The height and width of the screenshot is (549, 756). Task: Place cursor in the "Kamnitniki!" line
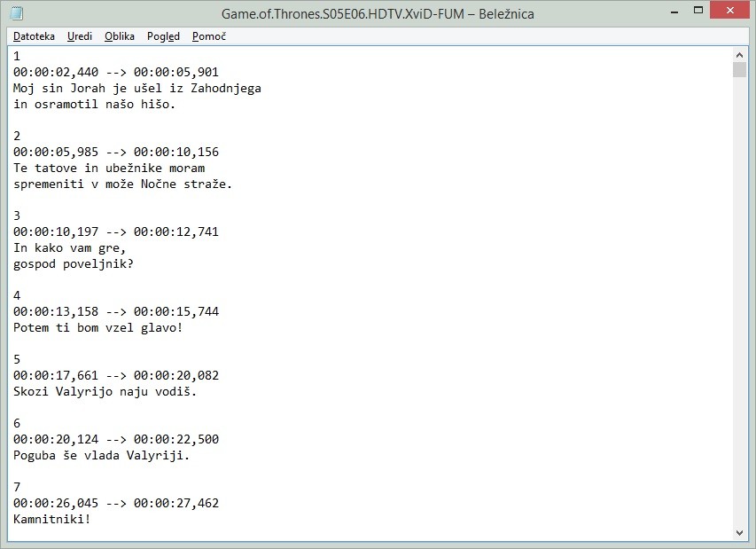[51, 519]
